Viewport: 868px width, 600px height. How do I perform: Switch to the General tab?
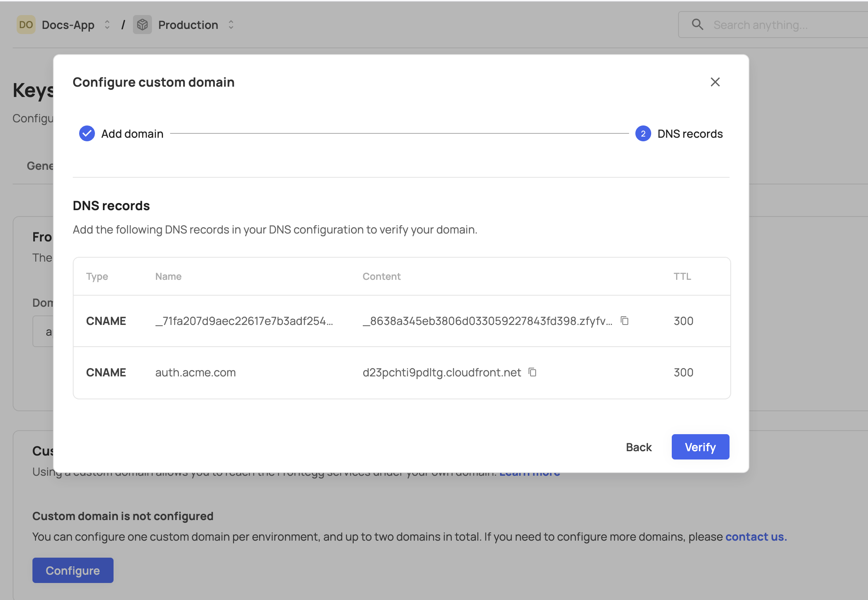[41, 165]
